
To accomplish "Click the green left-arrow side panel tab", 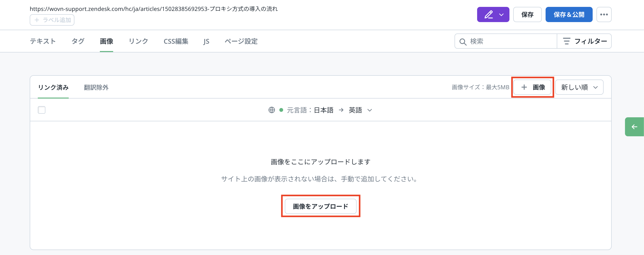I will coord(634,127).
